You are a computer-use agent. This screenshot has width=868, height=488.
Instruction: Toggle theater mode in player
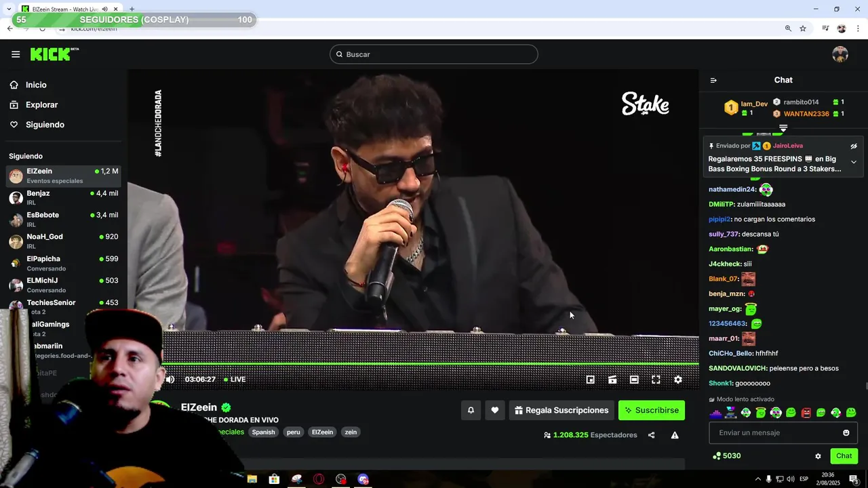click(634, 380)
